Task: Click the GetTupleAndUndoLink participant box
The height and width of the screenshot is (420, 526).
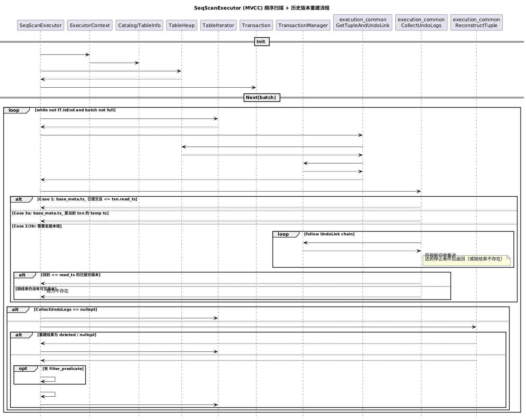Action: (362, 22)
